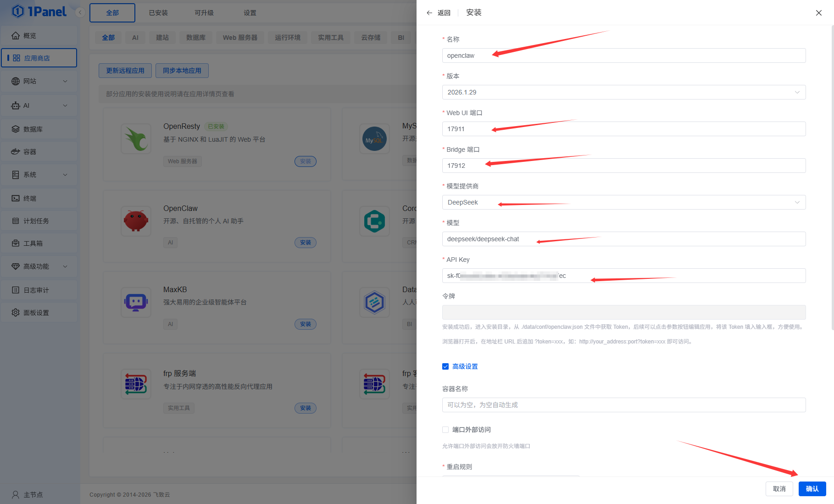Click the 1Panel logo icon
The image size is (834, 504).
point(17,11)
